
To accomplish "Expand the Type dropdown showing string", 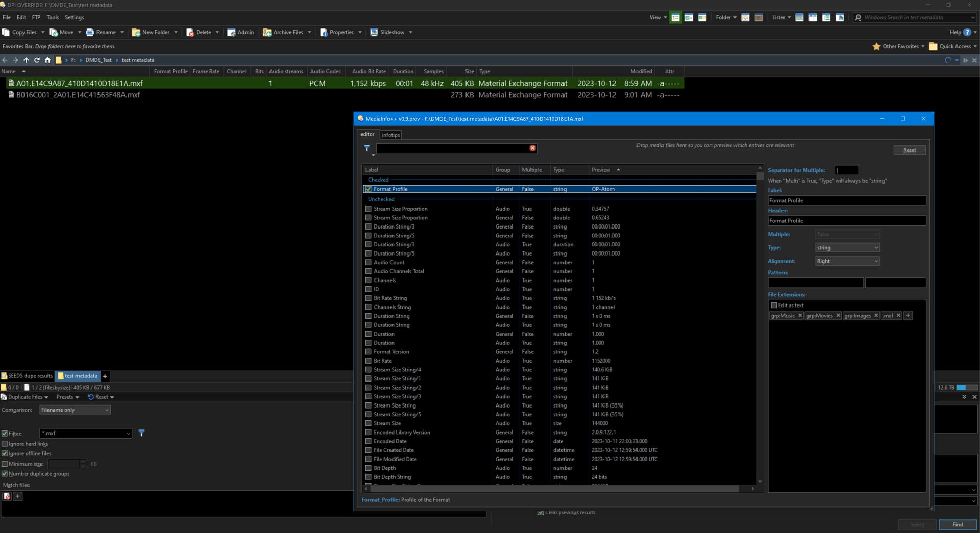I will click(x=847, y=248).
